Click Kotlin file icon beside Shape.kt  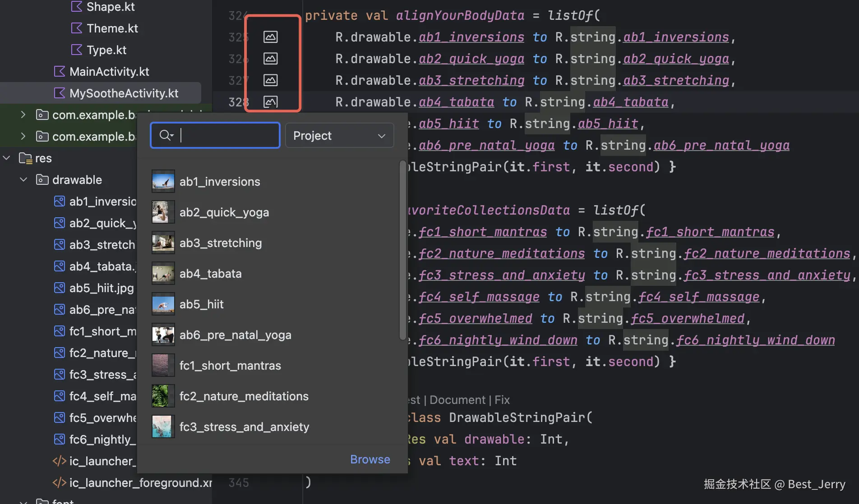77,7
